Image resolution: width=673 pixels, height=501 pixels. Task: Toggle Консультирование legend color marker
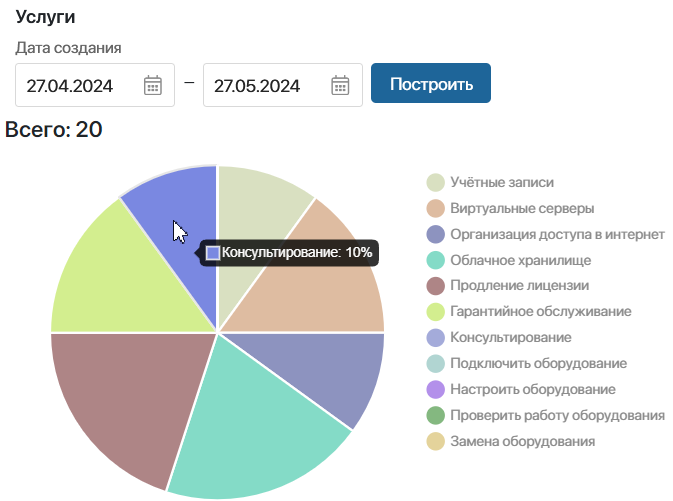tap(435, 338)
